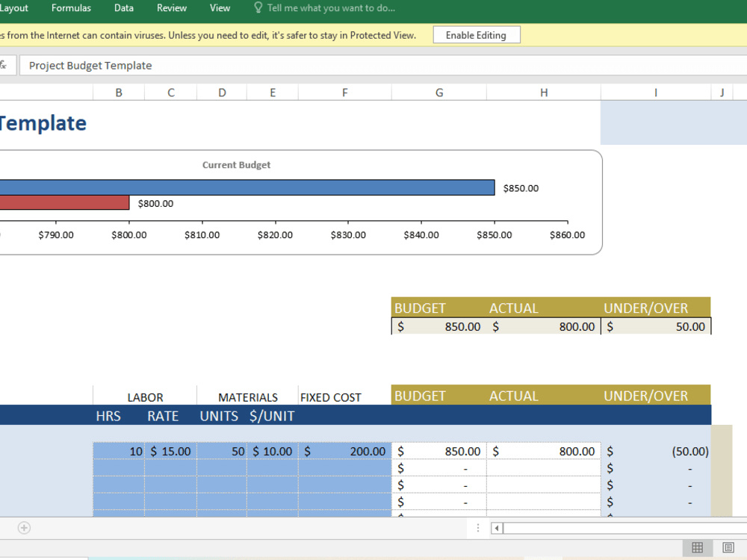Open the Layout ribbon tab

13,8
